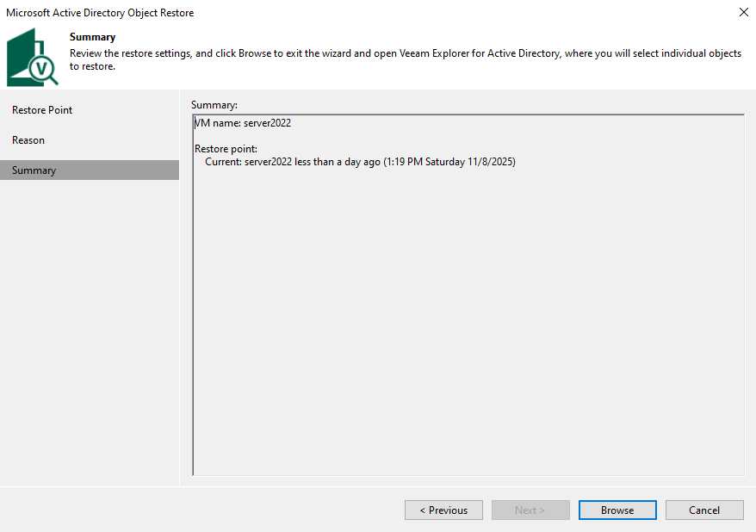Click the window title bar text
756x532 pixels.
point(100,13)
